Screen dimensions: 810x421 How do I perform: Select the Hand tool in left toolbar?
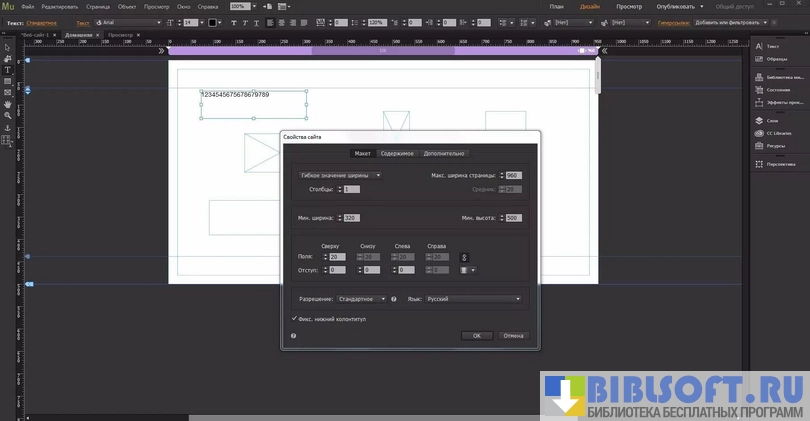[7, 104]
